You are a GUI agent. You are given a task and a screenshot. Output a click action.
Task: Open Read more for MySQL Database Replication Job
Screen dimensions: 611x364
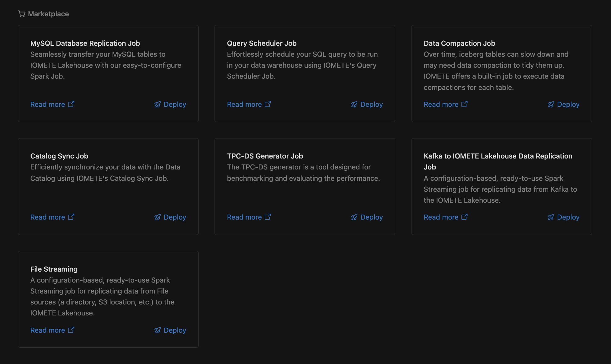pos(52,104)
